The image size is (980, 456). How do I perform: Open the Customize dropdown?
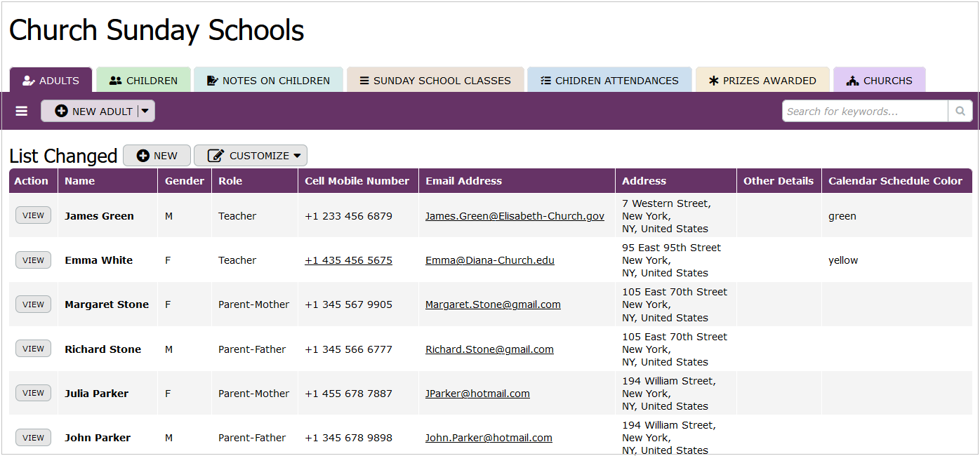click(251, 156)
